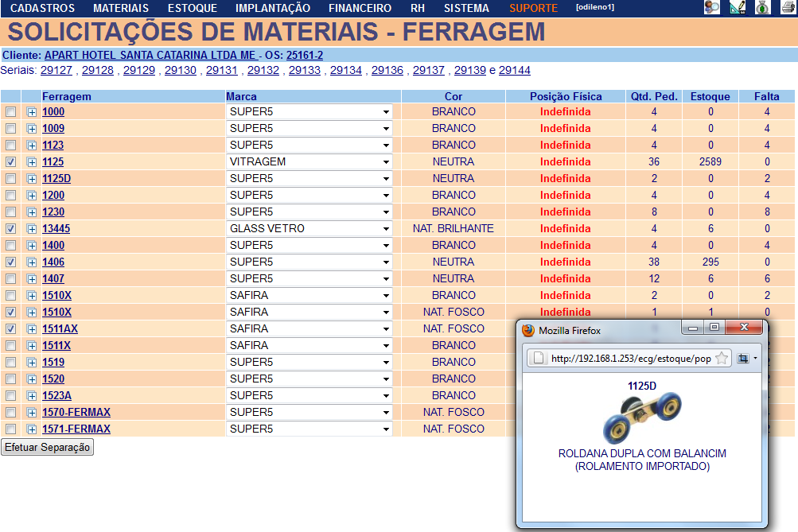Image resolution: width=798 pixels, height=532 pixels.
Task: Click the person search magnifier icon
Action: coord(712,8)
